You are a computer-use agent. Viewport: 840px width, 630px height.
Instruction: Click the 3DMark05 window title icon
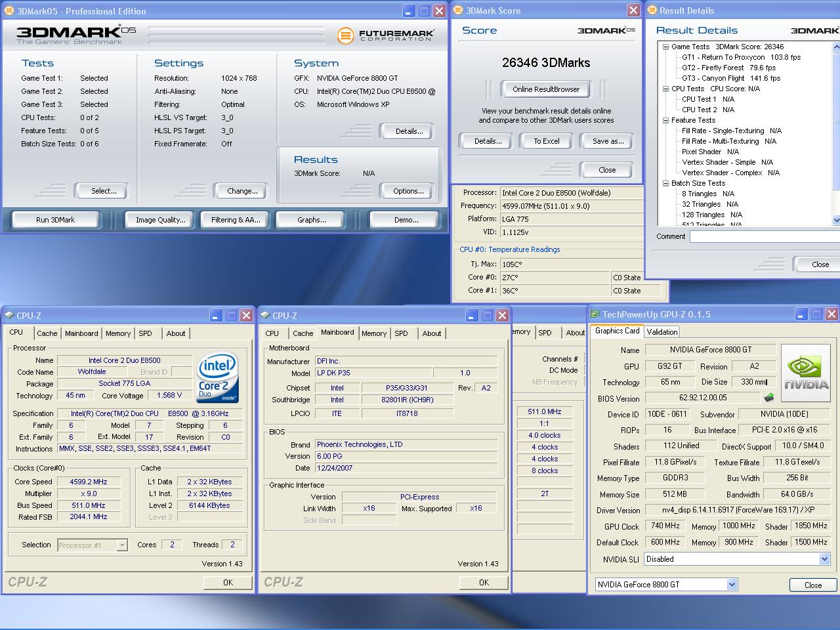click(10, 11)
